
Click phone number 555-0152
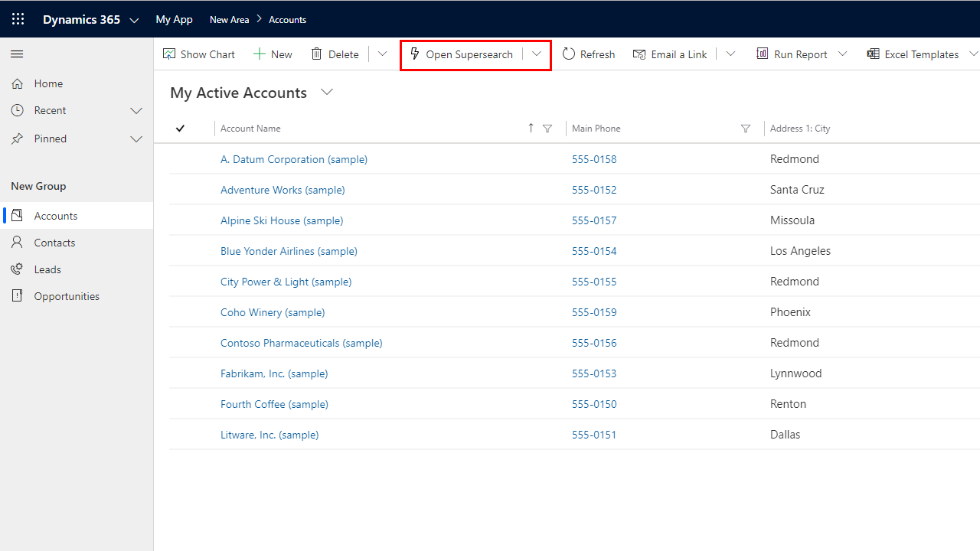click(x=594, y=190)
